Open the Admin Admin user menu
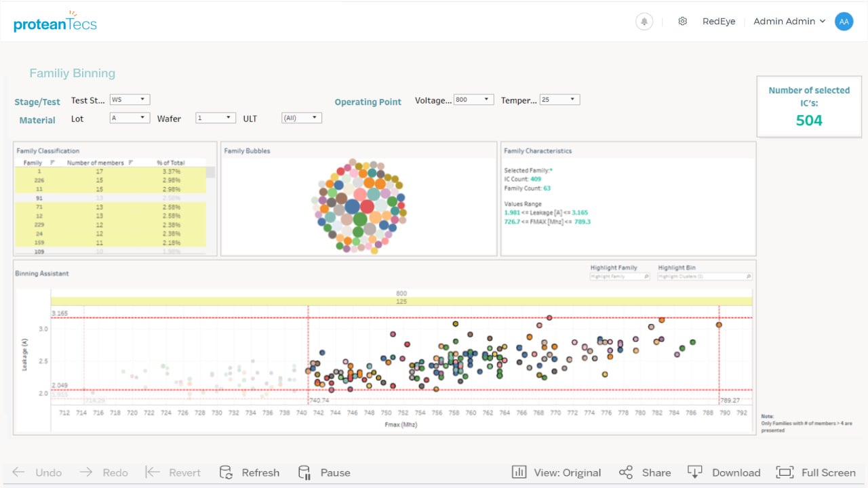This screenshot has height=488, width=868. [x=789, y=22]
